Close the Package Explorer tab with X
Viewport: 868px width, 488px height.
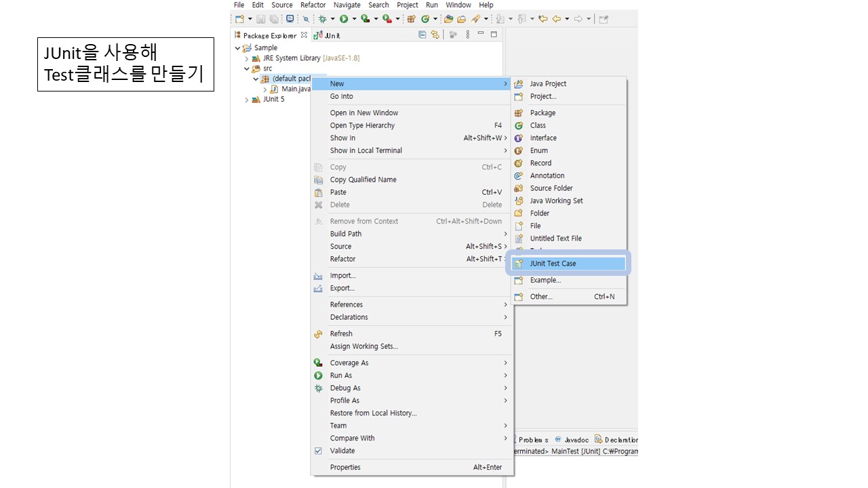coord(304,35)
